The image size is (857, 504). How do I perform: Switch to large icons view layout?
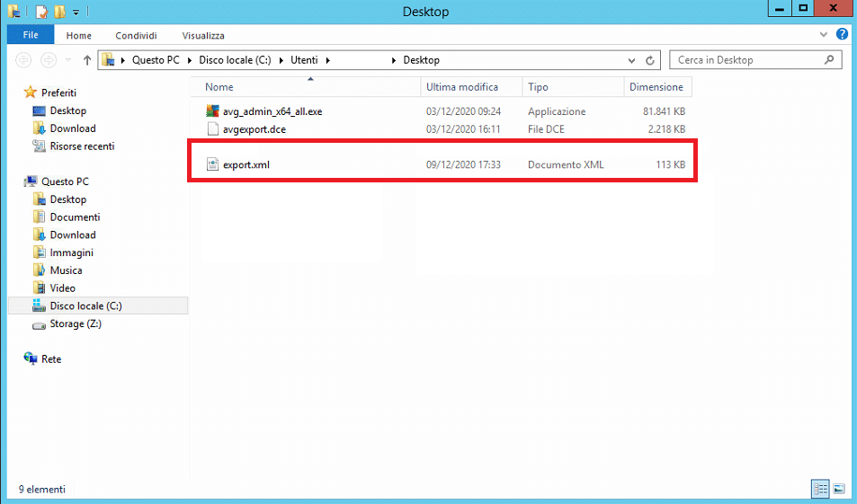click(839, 489)
